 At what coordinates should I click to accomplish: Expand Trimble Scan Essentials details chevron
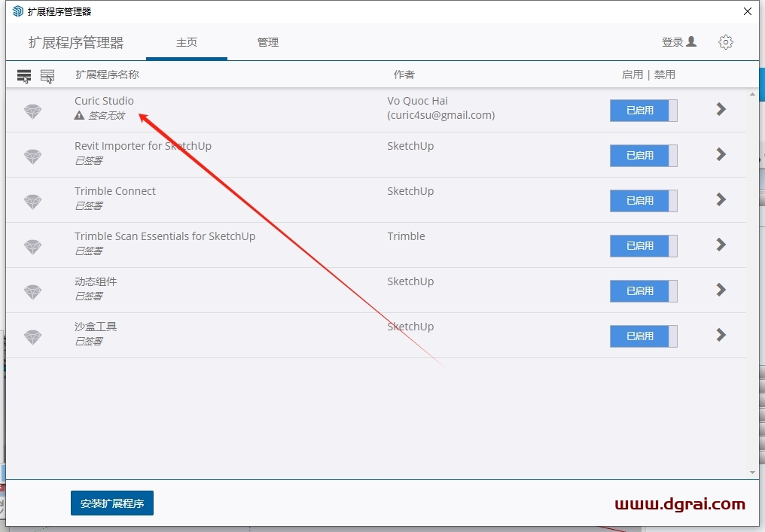721,245
